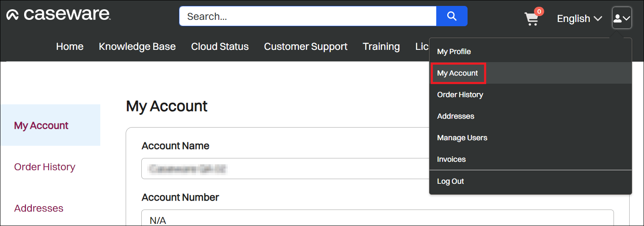Click the Caseware logo
Screen dimensions: 644x226
58,15
